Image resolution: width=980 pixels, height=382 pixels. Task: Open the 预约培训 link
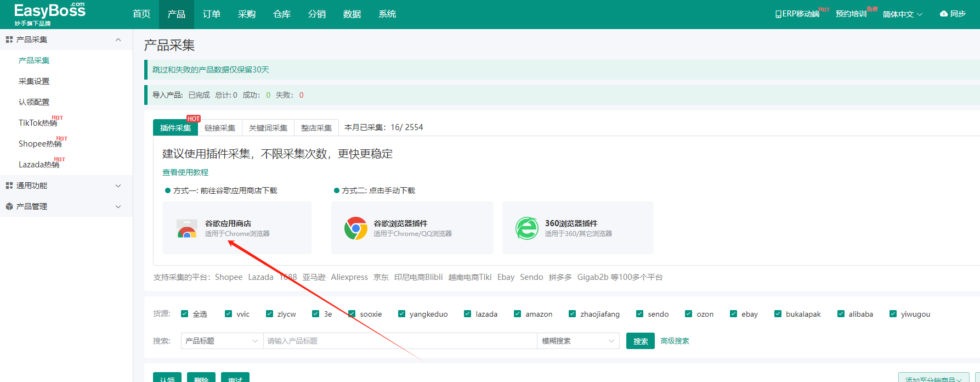(851, 14)
